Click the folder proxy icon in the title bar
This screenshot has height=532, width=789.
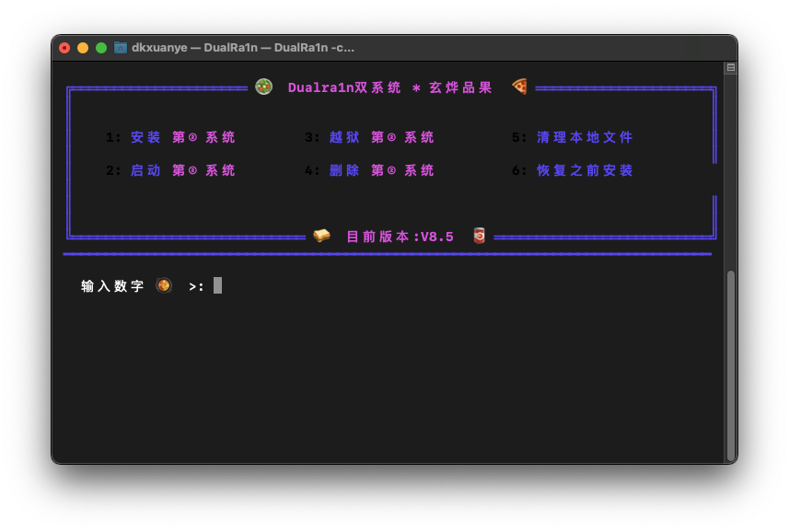pyautogui.click(x=120, y=48)
